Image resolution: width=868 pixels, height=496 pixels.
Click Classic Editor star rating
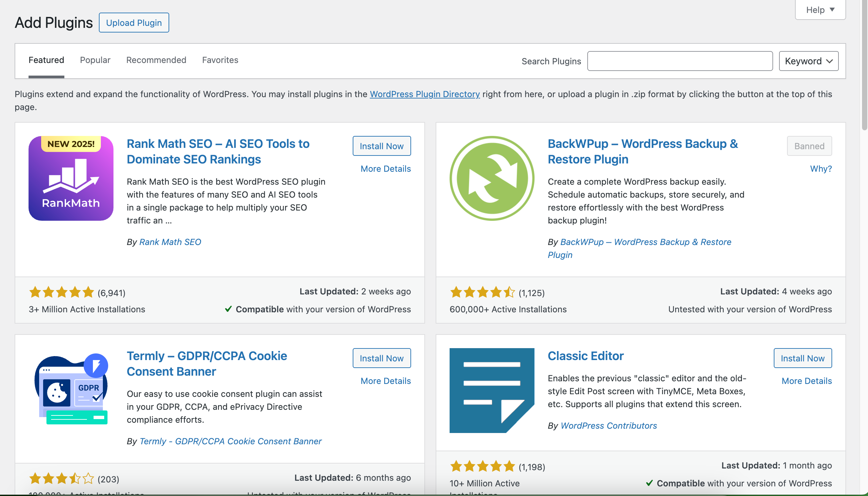482,466
